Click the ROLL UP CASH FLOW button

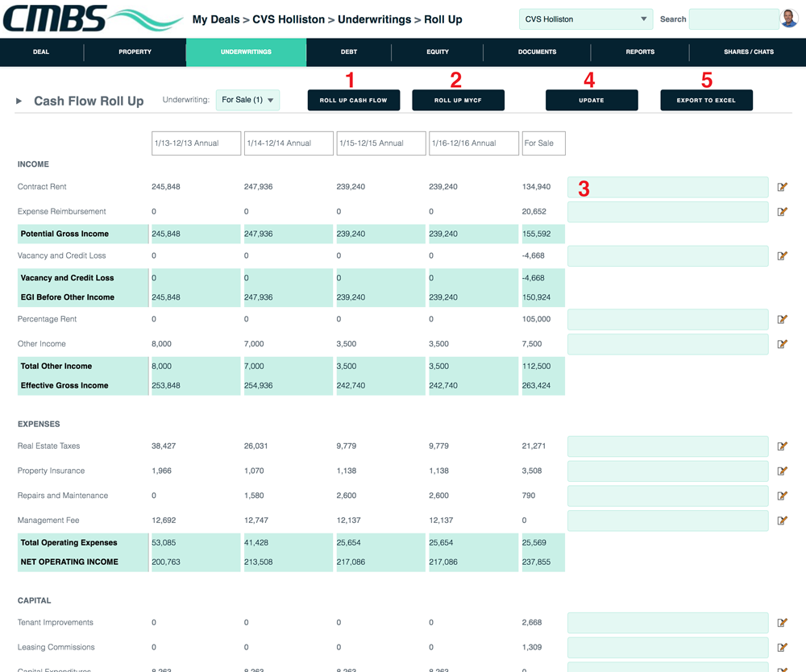click(354, 100)
